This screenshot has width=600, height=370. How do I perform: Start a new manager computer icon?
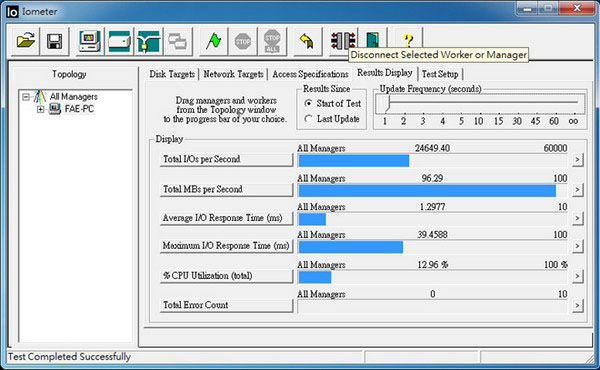89,41
